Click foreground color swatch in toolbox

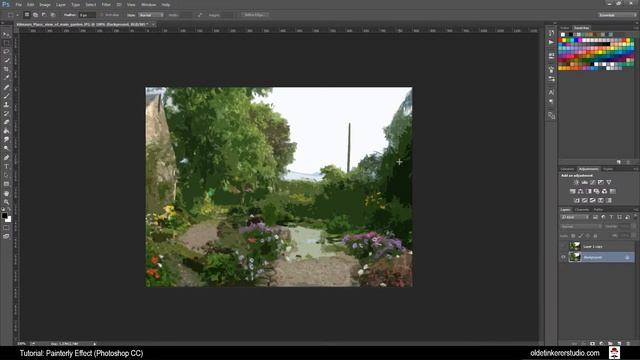click(x=4, y=216)
